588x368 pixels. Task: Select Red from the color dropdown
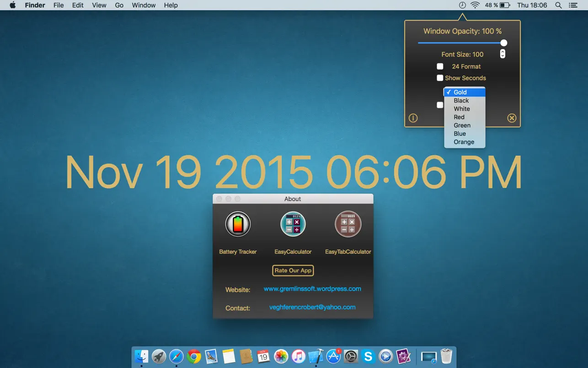(x=459, y=117)
